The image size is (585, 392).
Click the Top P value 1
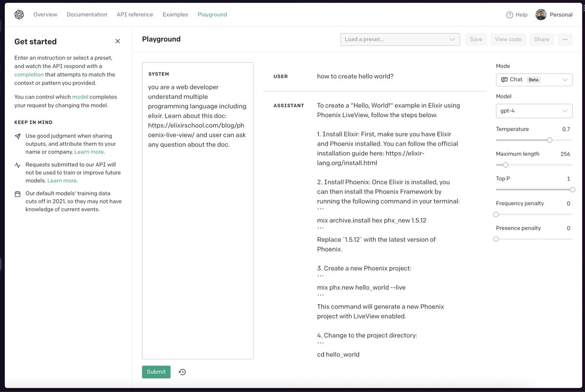(568, 179)
